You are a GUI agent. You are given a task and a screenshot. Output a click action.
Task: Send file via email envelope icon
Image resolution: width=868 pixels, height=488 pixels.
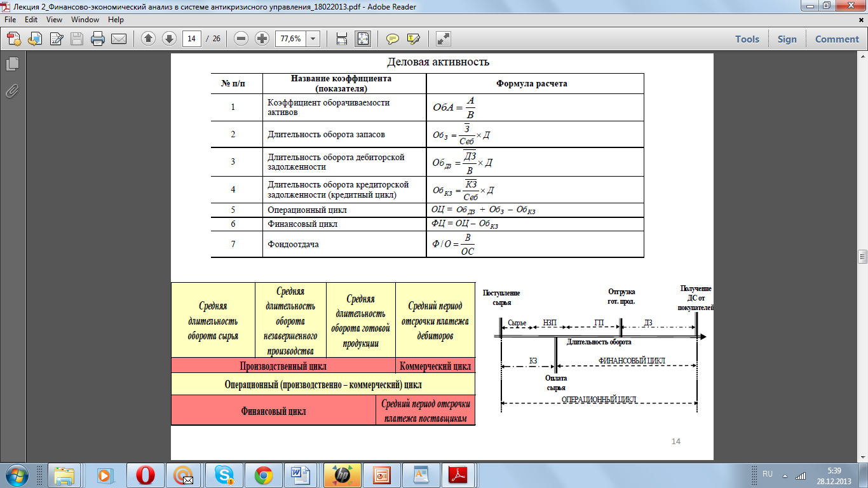point(119,39)
